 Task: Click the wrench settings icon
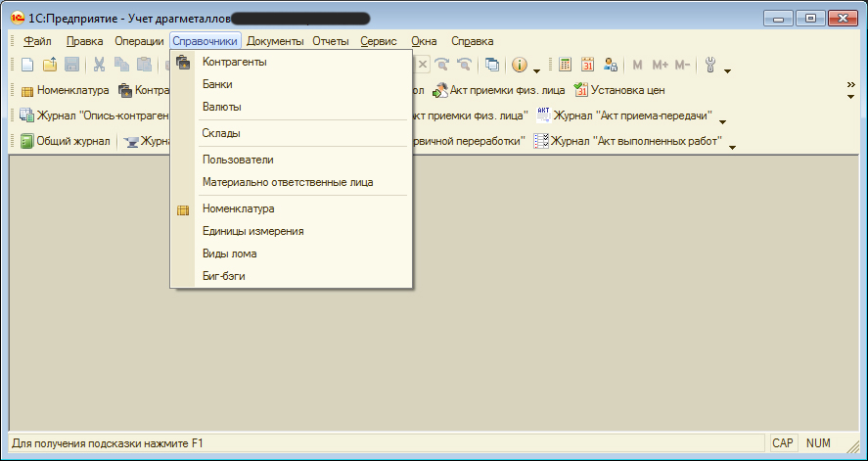pos(710,65)
